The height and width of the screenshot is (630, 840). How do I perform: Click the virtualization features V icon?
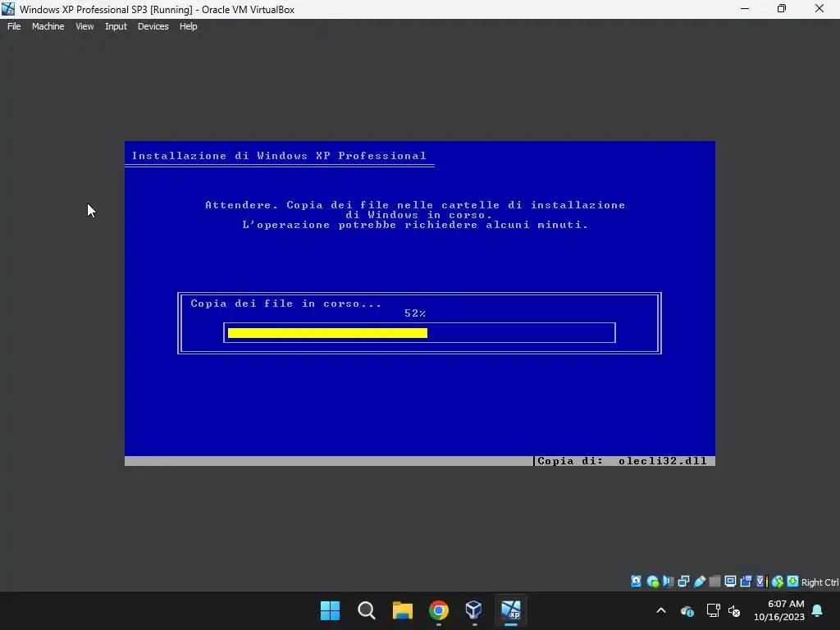pos(762,582)
